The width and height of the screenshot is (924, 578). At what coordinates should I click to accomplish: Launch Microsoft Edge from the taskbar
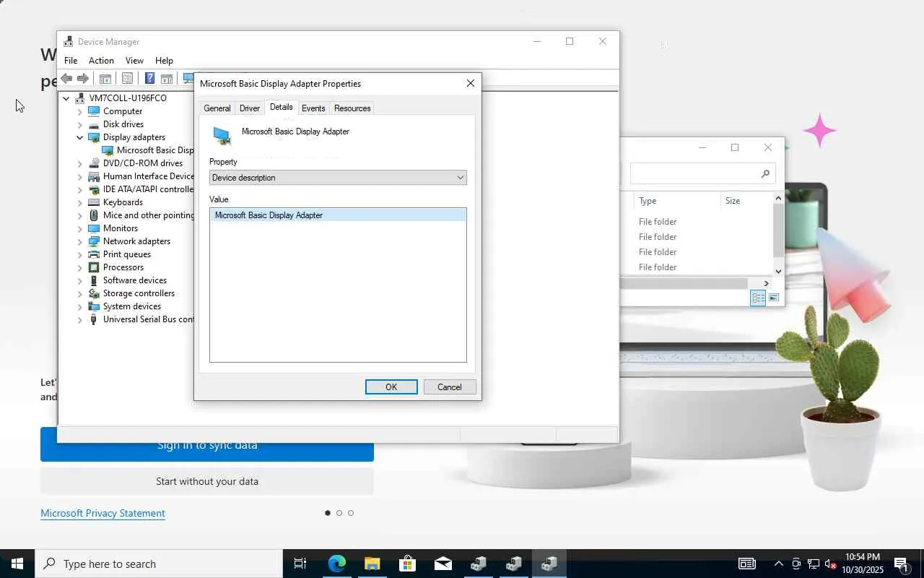[337, 564]
